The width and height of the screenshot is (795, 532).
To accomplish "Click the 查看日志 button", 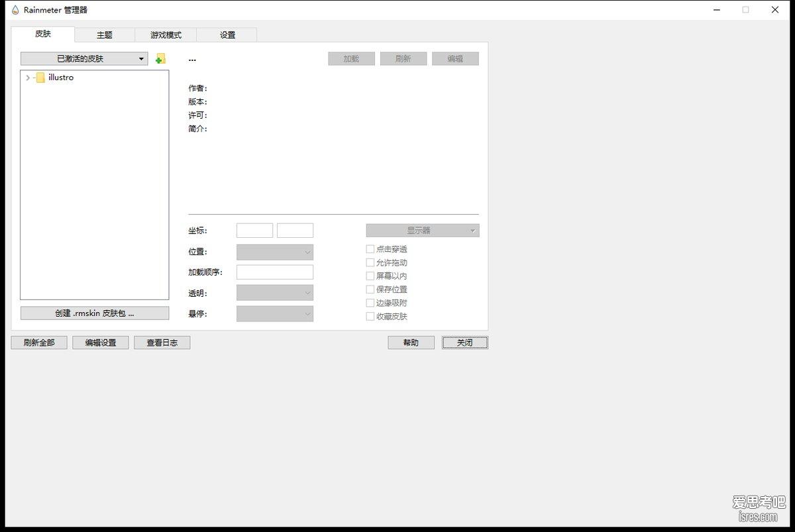I will click(x=162, y=343).
